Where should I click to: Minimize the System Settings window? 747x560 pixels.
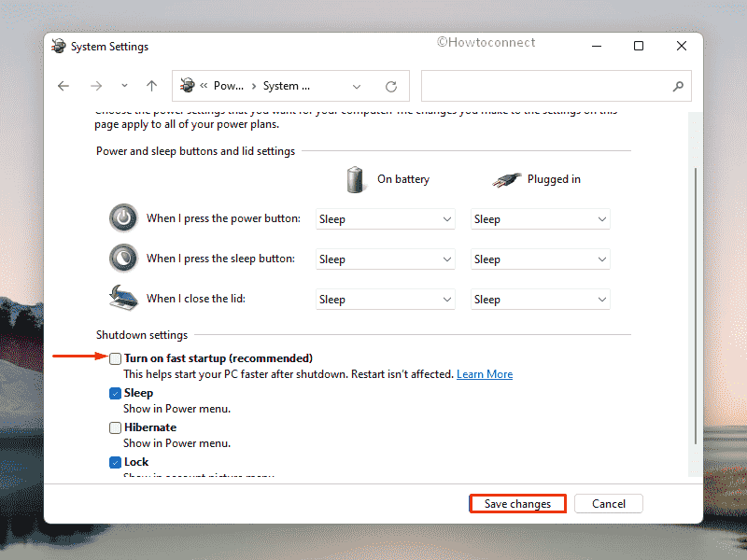coord(597,46)
